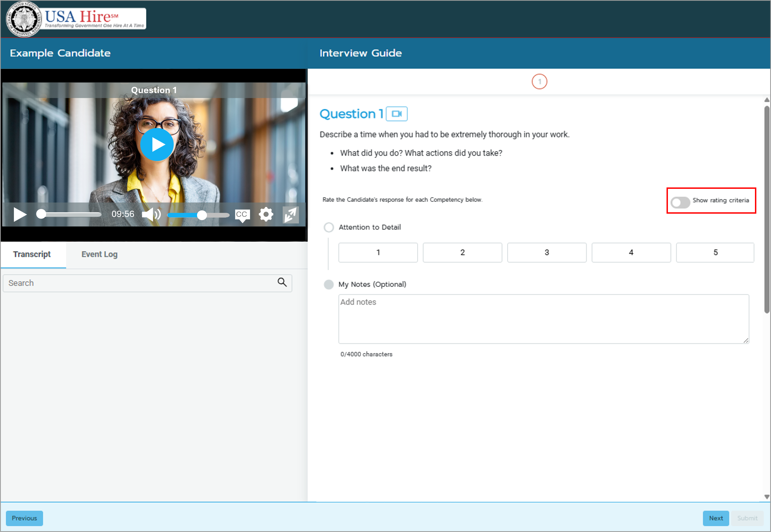
Task: Click into the transcript Search field
Action: click(x=147, y=283)
